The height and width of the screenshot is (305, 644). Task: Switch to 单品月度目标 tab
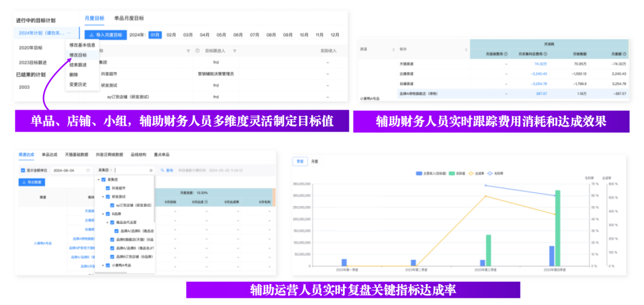129,18
